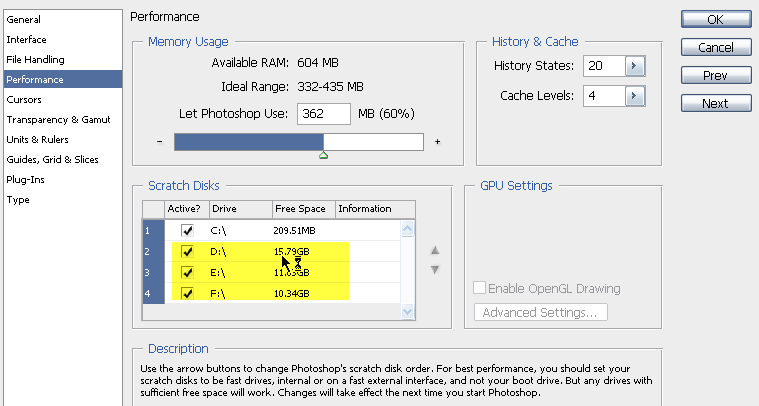Click the memory usage slider bar

(x=299, y=142)
